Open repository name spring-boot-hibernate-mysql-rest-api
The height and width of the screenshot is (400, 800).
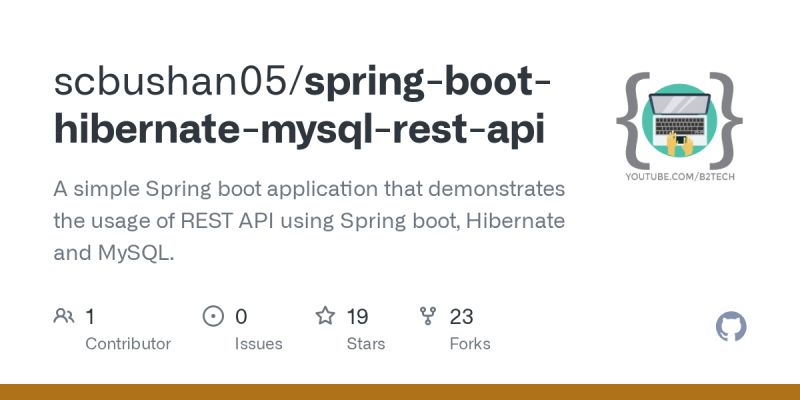(302, 106)
